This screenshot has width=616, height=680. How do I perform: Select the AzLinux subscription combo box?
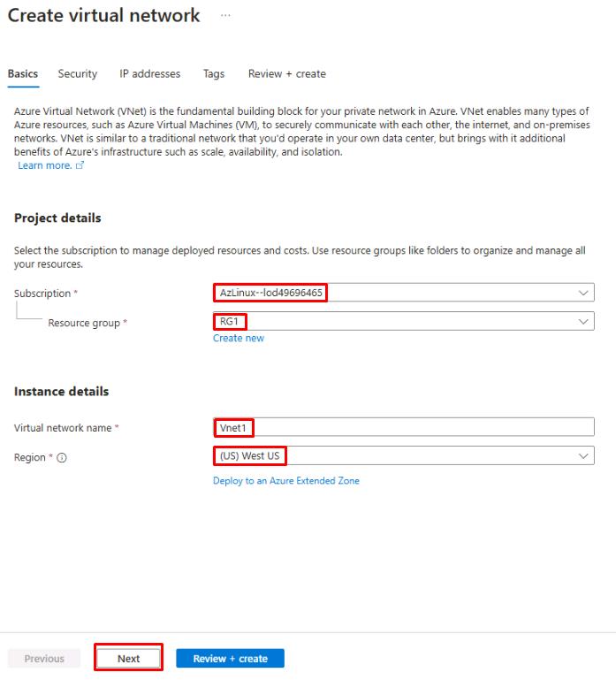click(x=404, y=293)
